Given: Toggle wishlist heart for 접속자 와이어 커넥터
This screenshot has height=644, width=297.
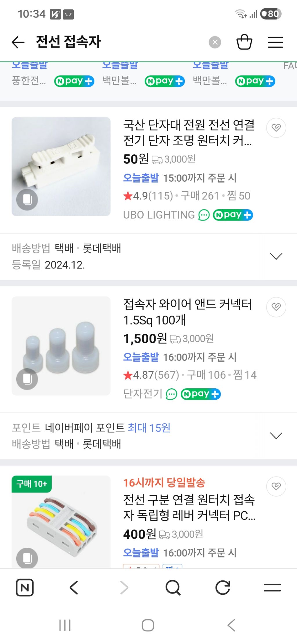Looking at the screenshot, I should (x=276, y=307).
